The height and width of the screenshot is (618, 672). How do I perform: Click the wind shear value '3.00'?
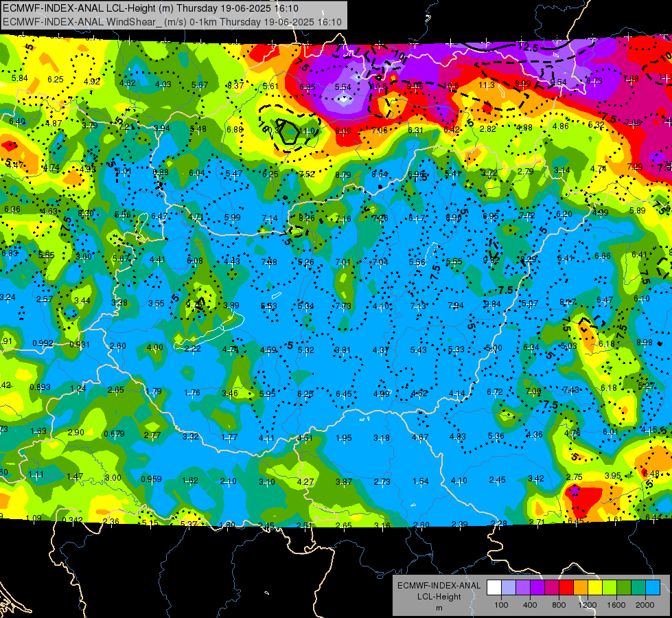113,478
